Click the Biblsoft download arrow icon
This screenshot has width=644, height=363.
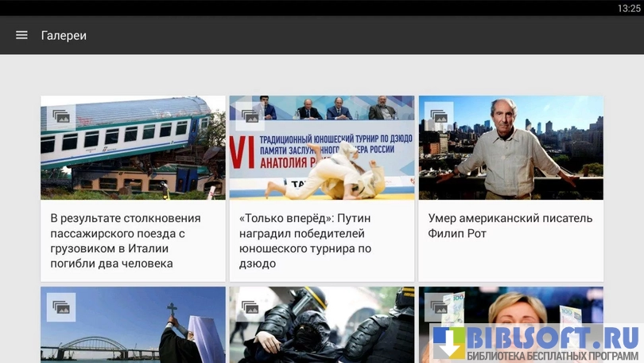click(x=448, y=343)
